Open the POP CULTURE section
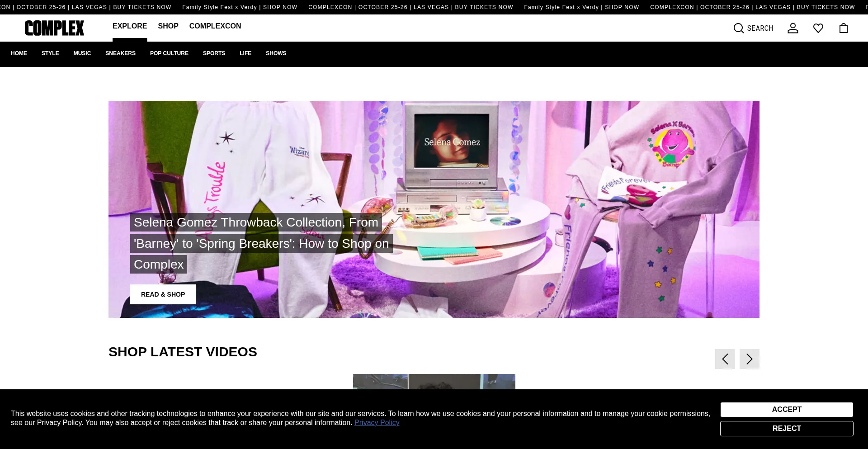Screen dimensions: 868x449 pos(169,53)
